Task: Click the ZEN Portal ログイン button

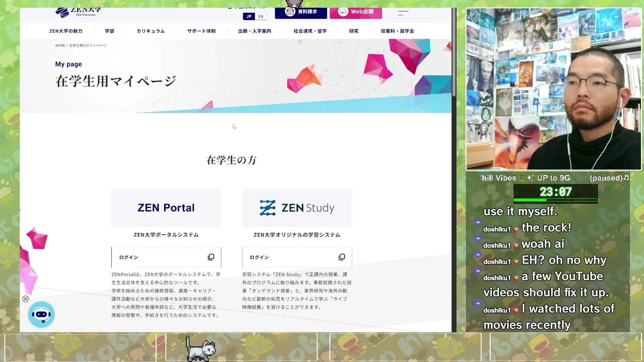Action: 166,257
